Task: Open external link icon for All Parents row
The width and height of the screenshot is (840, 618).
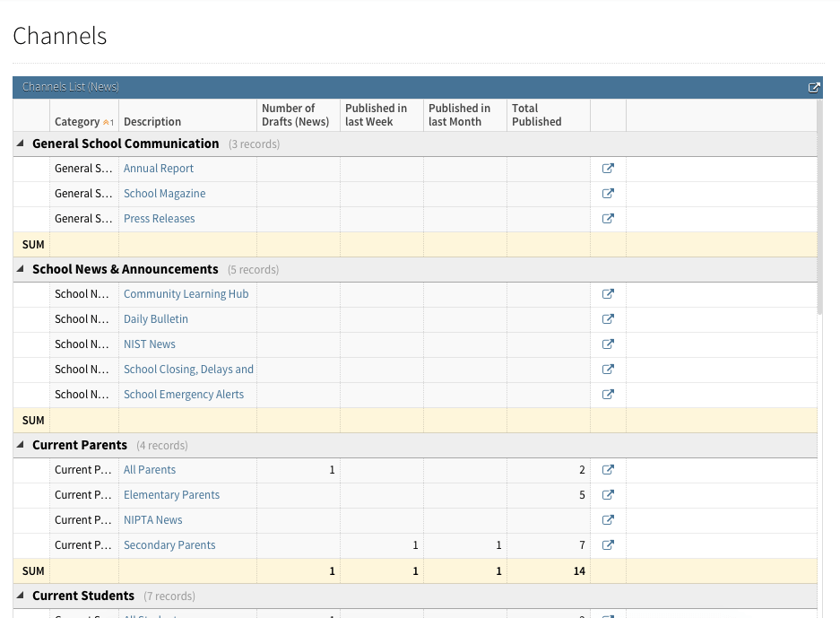Action: coord(608,470)
